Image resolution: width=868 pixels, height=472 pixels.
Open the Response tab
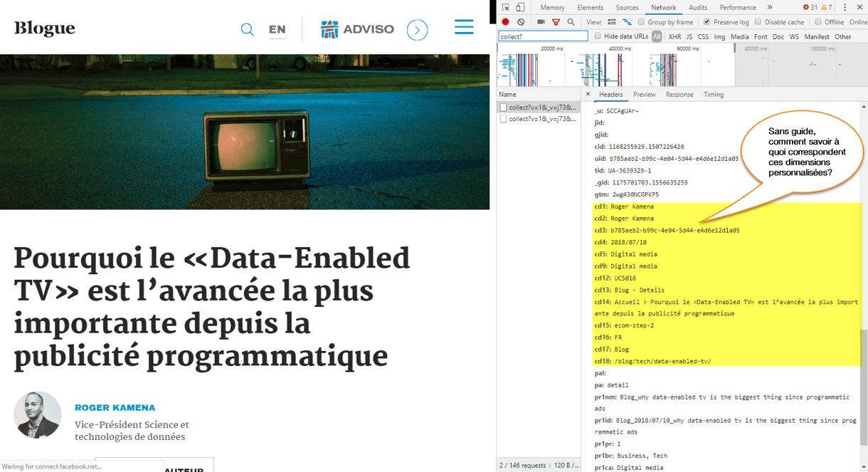pos(679,94)
